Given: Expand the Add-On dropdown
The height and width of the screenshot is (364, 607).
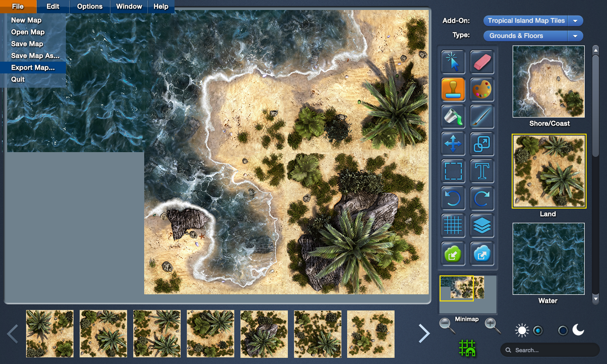Looking at the screenshot, I should [575, 21].
